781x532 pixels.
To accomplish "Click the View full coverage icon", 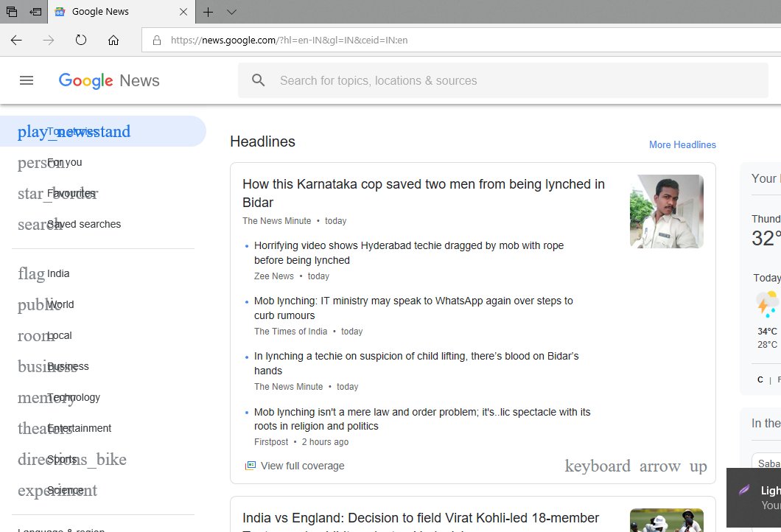I will click(250, 465).
